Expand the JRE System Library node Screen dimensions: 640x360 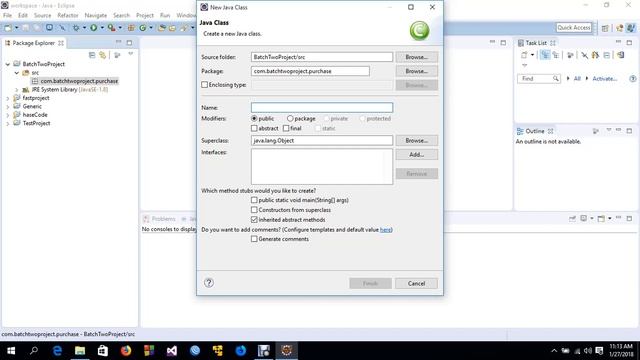click(17, 89)
